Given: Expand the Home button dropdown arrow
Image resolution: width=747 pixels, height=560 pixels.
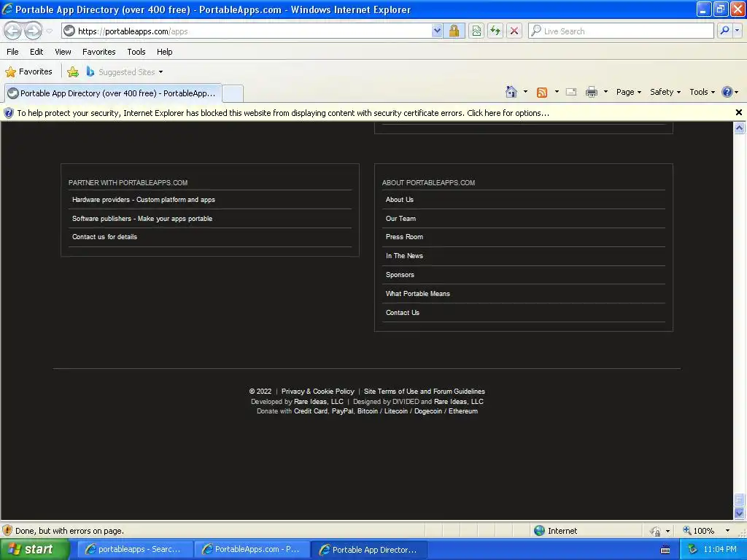Looking at the screenshot, I should [525, 92].
